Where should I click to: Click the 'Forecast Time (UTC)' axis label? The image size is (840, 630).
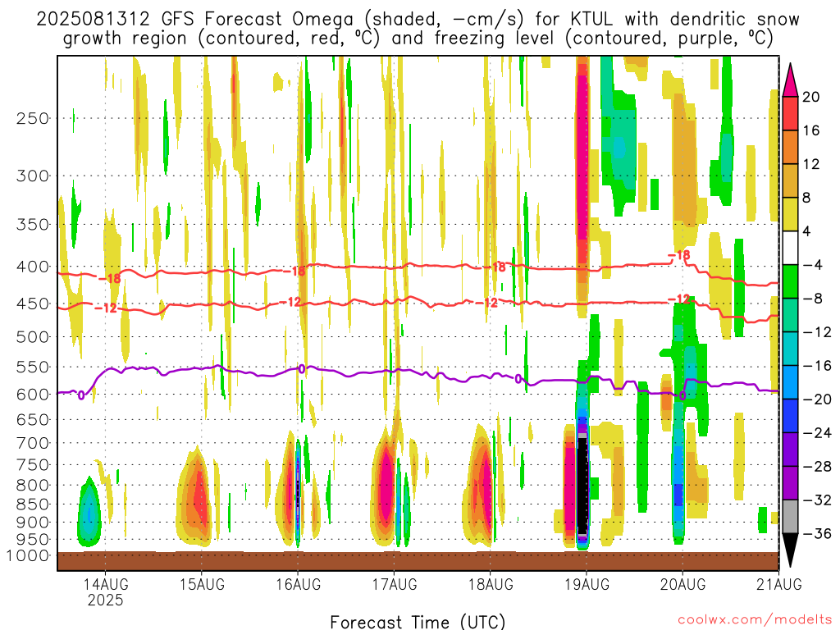pos(418,622)
